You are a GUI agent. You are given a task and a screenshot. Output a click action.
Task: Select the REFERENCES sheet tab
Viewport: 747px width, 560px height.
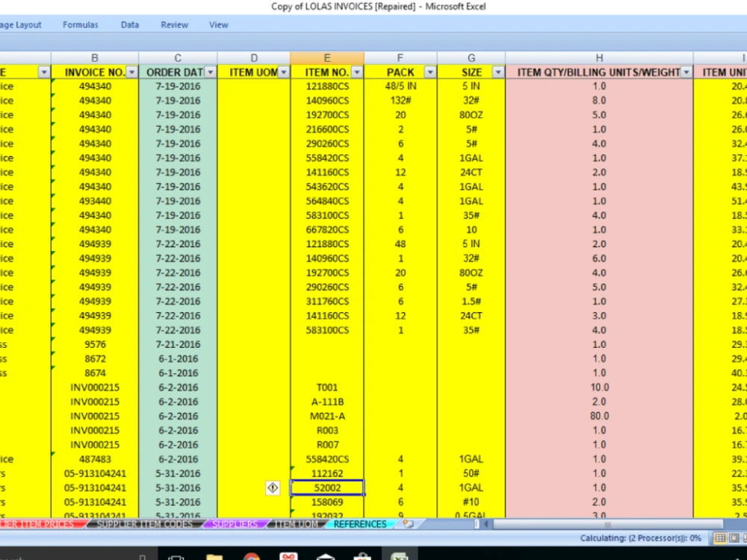click(360, 524)
